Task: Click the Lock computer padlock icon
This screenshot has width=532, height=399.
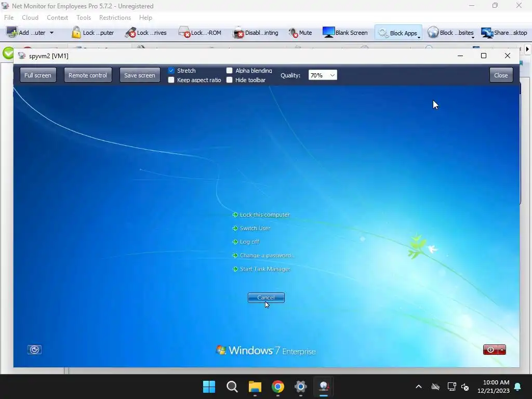Action: click(x=76, y=32)
